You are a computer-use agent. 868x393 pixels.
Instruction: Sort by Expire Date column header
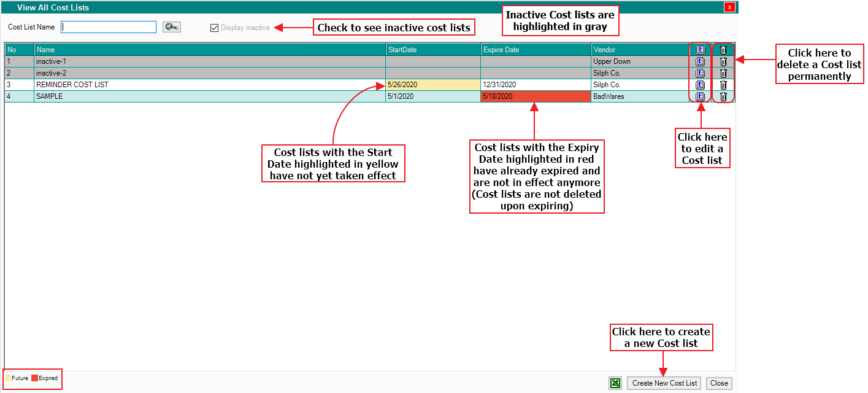click(536, 50)
